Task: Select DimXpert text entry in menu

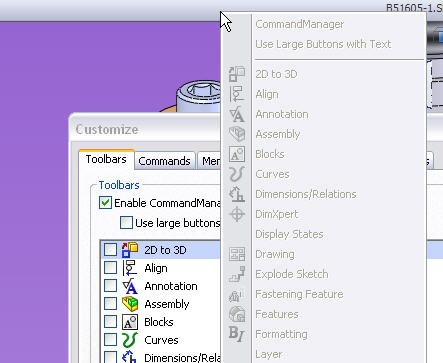Action: tap(277, 214)
